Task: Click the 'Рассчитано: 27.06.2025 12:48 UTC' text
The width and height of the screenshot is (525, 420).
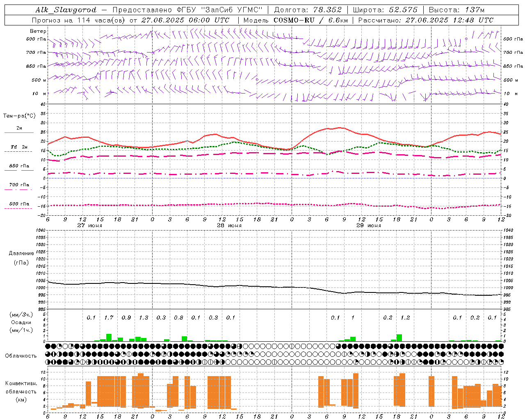Action: click(x=426, y=20)
